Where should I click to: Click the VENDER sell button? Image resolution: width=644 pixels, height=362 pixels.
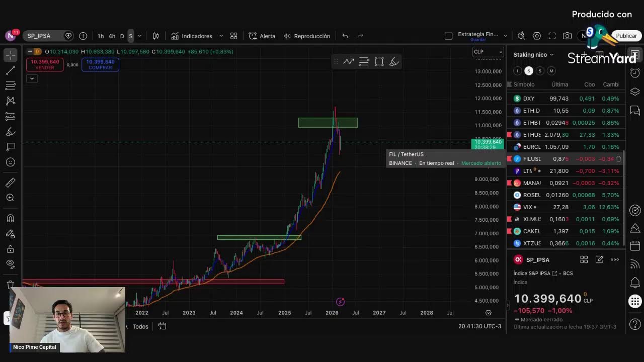click(45, 64)
